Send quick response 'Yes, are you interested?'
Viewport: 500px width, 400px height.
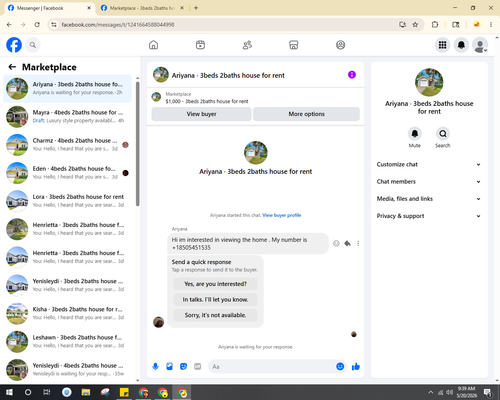tap(215, 284)
